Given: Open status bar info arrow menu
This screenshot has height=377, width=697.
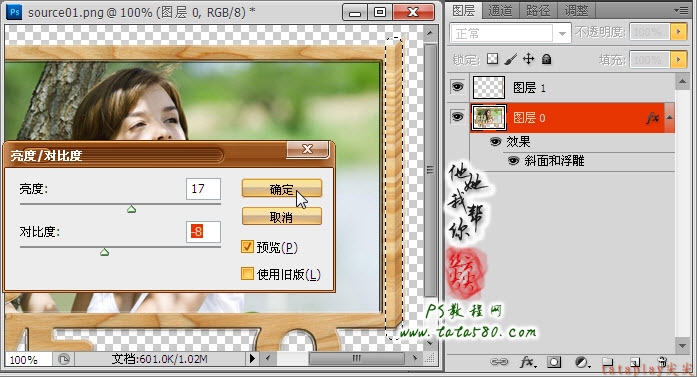Looking at the screenshot, I should 252,358.
